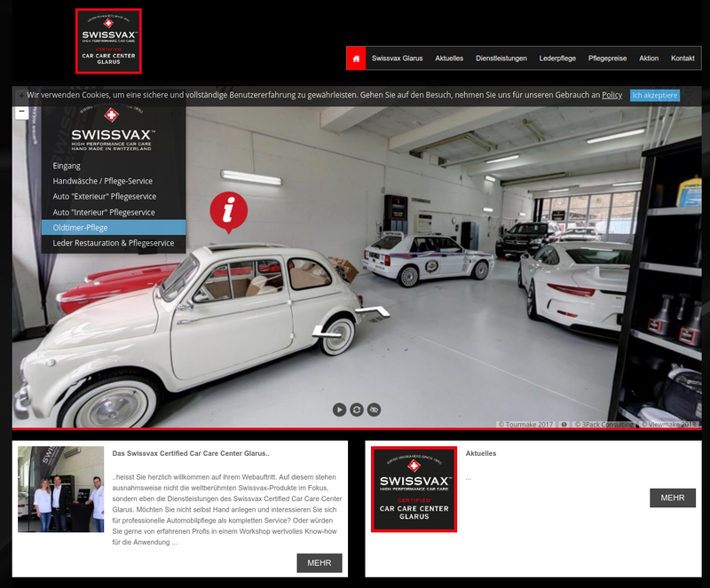Select the highlighted Oldtimer-Pflege scene

click(114, 228)
